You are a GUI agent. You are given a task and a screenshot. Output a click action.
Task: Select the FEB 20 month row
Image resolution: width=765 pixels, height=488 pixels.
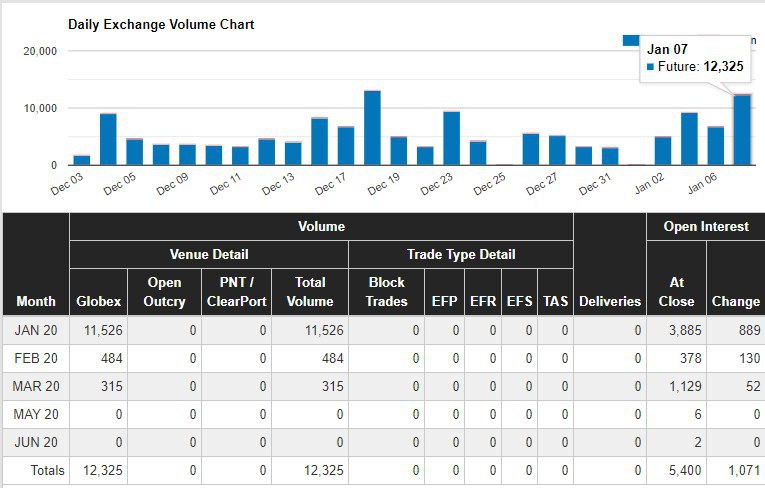36,359
